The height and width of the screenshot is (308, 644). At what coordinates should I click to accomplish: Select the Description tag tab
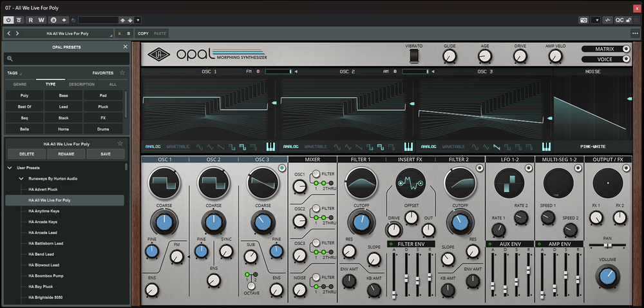[x=81, y=84]
